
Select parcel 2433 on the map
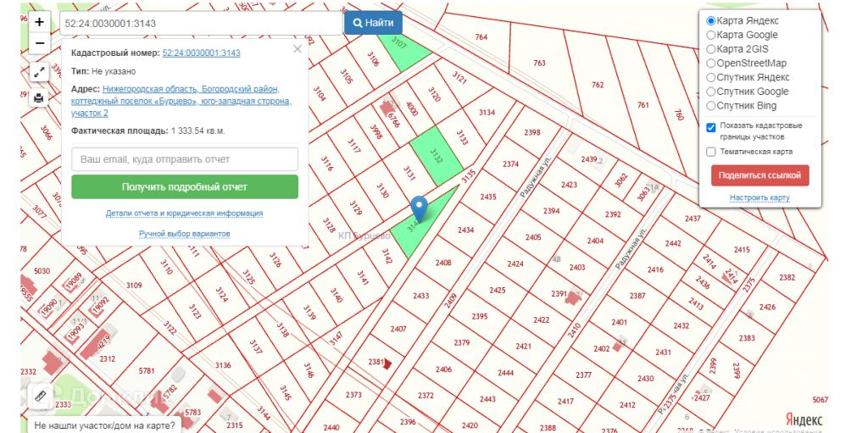click(420, 296)
